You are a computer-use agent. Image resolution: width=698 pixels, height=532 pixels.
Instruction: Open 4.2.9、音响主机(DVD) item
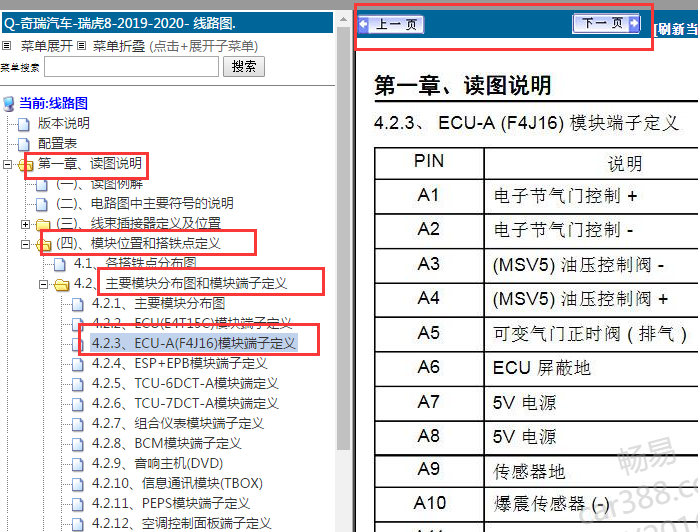coord(158,463)
